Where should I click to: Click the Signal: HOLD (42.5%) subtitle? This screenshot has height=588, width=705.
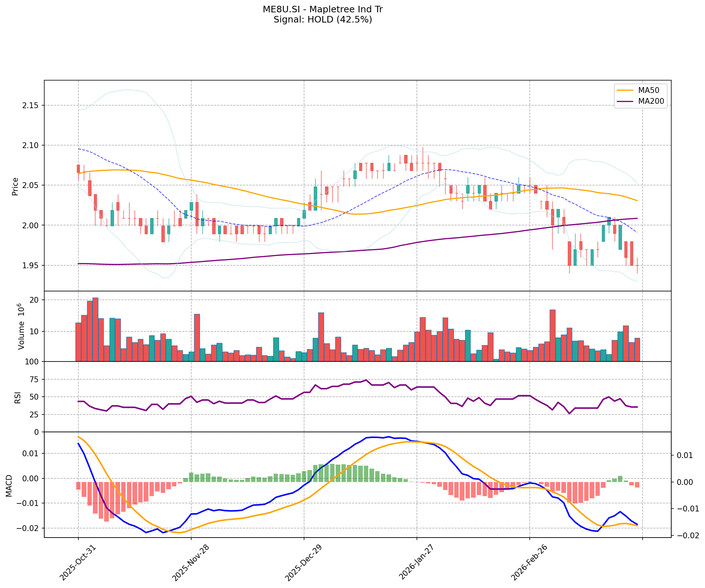tap(323, 20)
